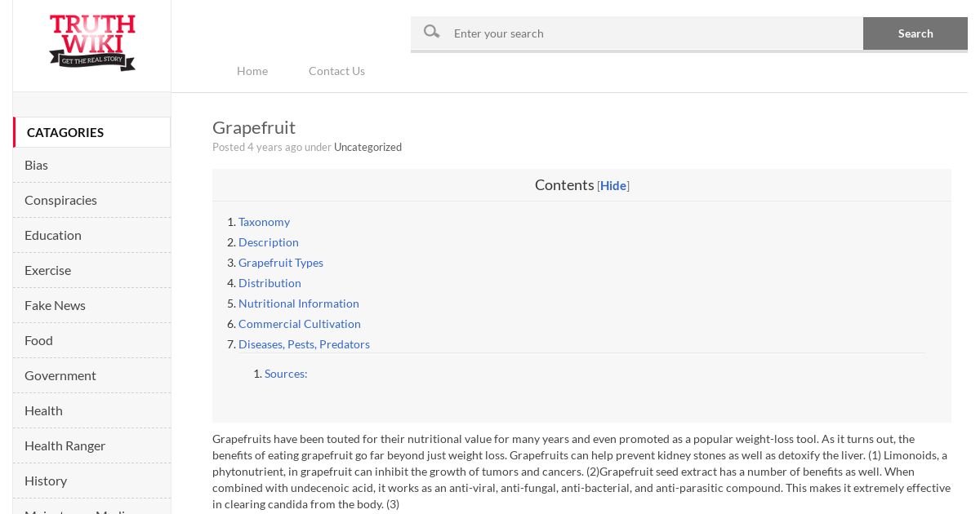Jump to the Distribution section
The width and height of the screenshot is (980, 514).
tap(269, 283)
